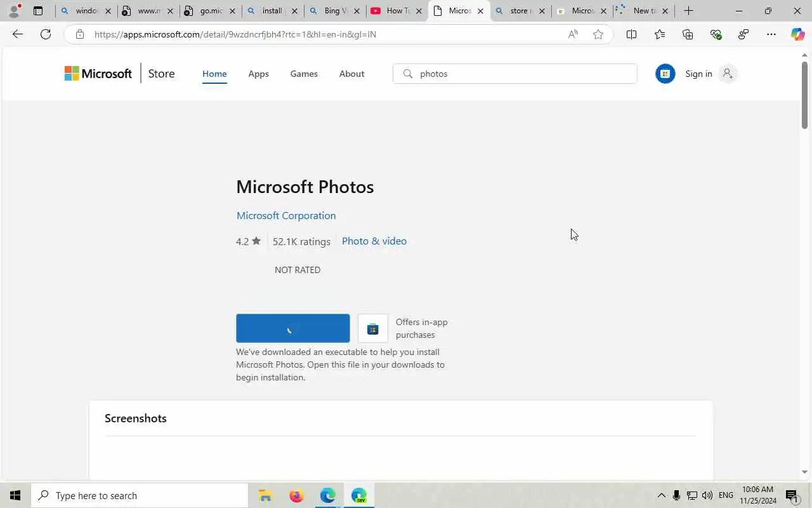Open Edge Dev taskbar icon
812x508 pixels.
(x=359, y=495)
